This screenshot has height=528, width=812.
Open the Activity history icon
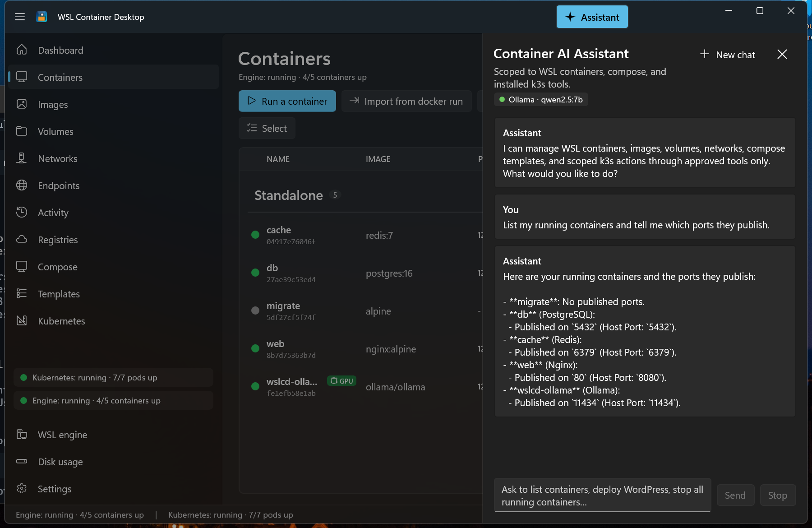click(x=22, y=212)
